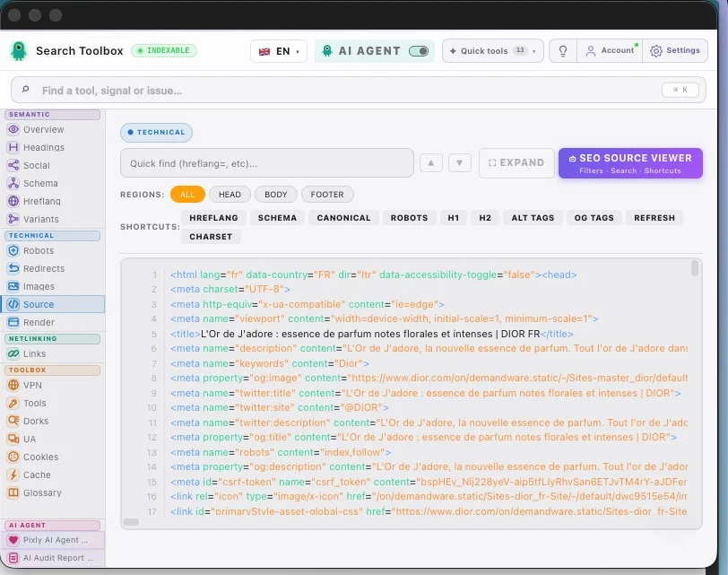The width and height of the screenshot is (728, 575).
Task: Select the Source code icon
Action: (13, 304)
